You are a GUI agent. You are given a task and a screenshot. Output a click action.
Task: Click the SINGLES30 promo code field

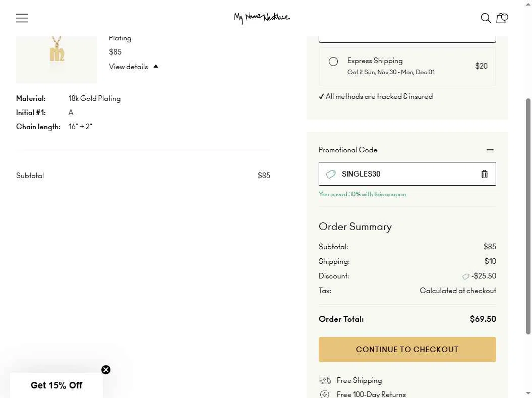coord(407,174)
